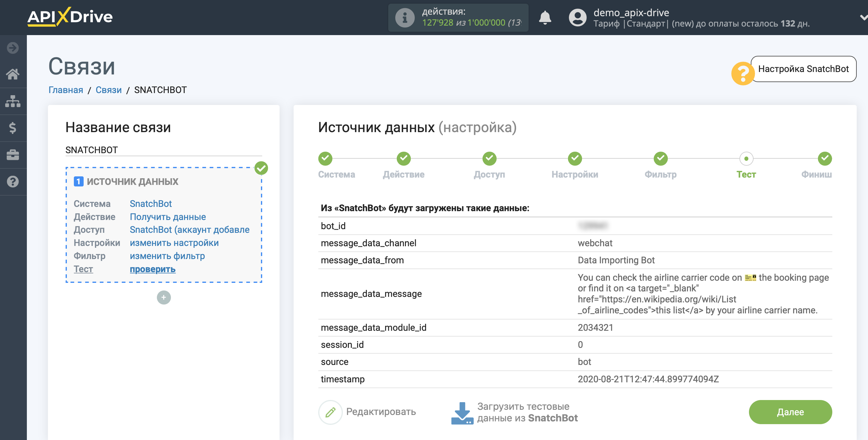Go to Финиш step
This screenshot has height=440, width=868.
(x=825, y=159)
